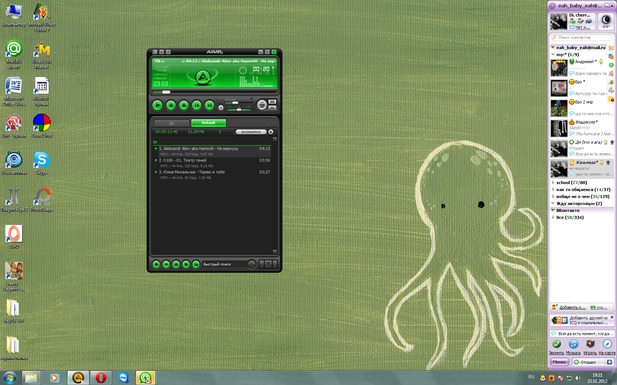Click volume speaker icon in system tray
This screenshot has height=385, width=617.
(578, 378)
